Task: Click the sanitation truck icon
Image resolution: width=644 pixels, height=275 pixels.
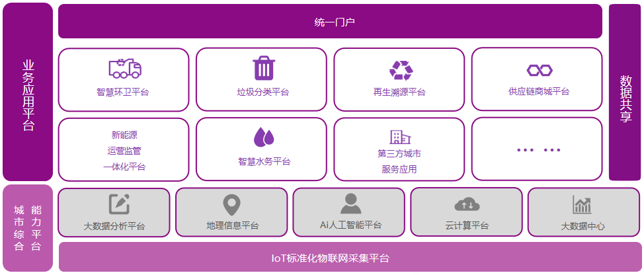Action: 124,68
